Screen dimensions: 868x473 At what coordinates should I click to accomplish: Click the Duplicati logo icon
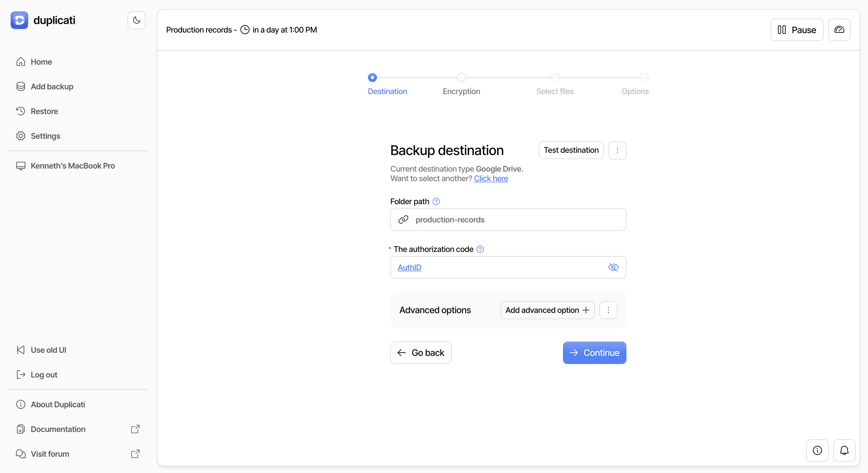19,20
